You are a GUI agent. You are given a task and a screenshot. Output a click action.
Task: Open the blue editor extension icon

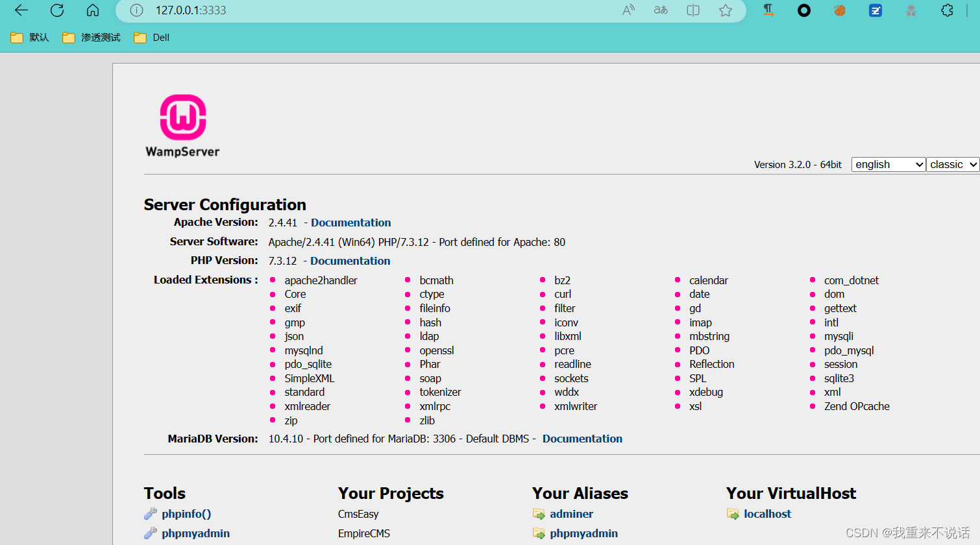pos(876,10)
